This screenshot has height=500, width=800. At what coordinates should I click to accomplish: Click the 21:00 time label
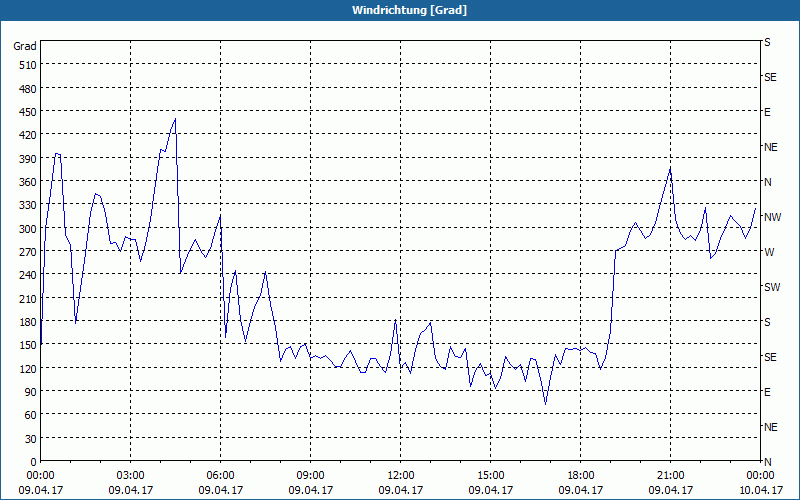tap(670, 476)
